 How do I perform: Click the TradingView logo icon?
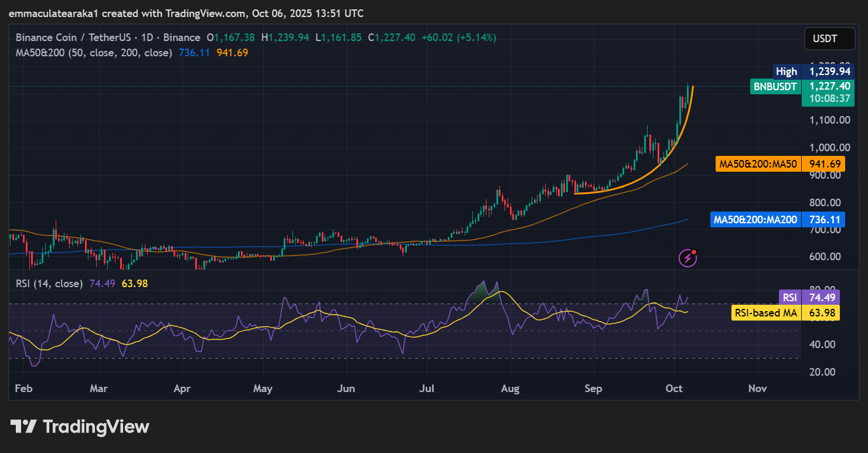click(x=23, y=427)
